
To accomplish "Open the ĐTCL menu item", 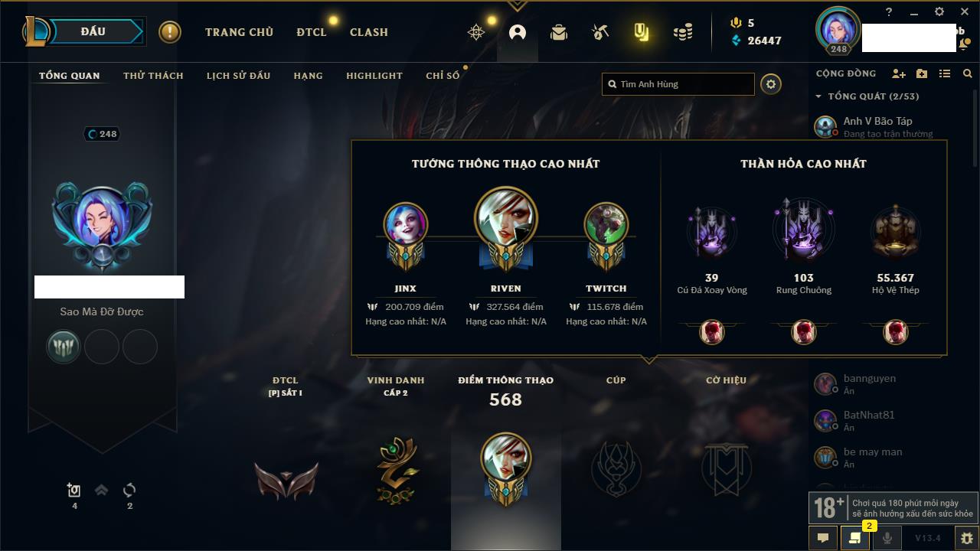I will coord(312,32).
